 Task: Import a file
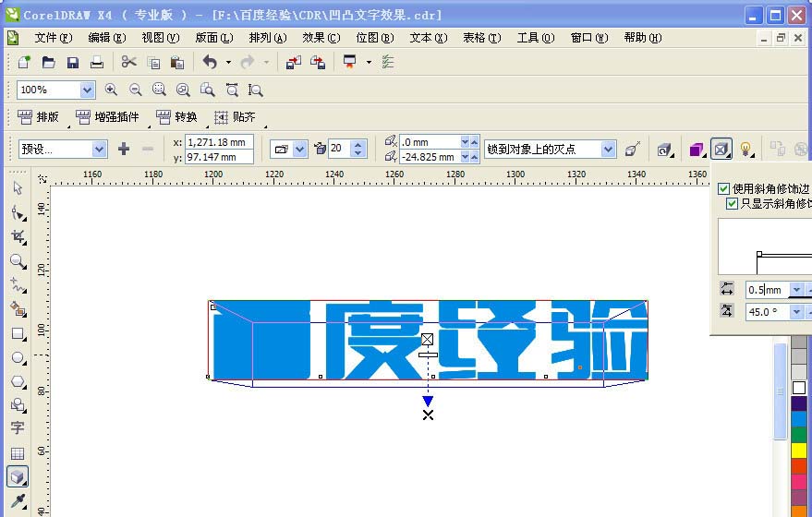tap(294, 62)
